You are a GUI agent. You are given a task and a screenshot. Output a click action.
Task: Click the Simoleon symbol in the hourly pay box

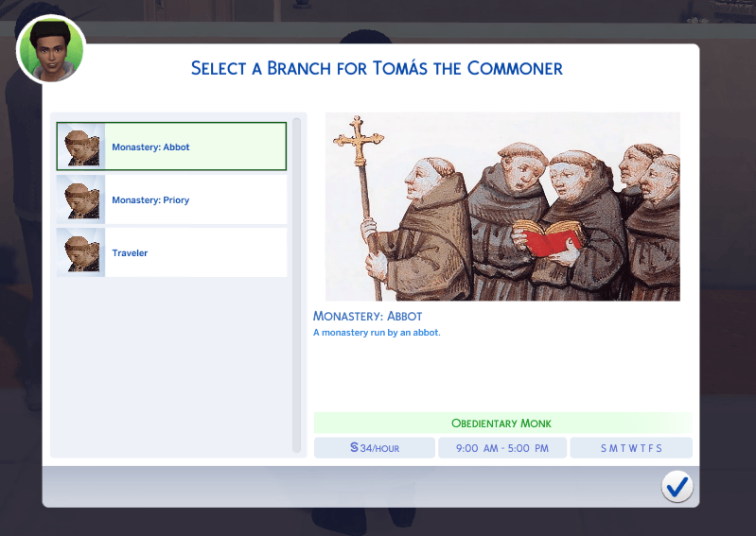pyautogui.click(x=355, y=447)
